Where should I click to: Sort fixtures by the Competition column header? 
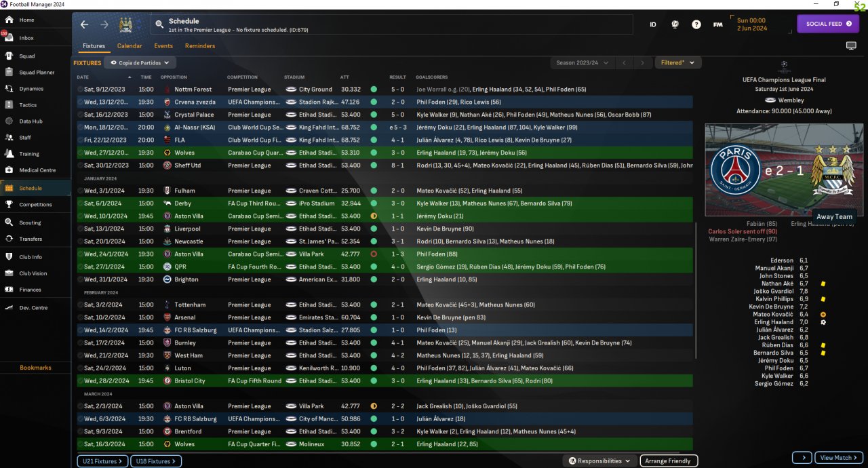(243, 77)
